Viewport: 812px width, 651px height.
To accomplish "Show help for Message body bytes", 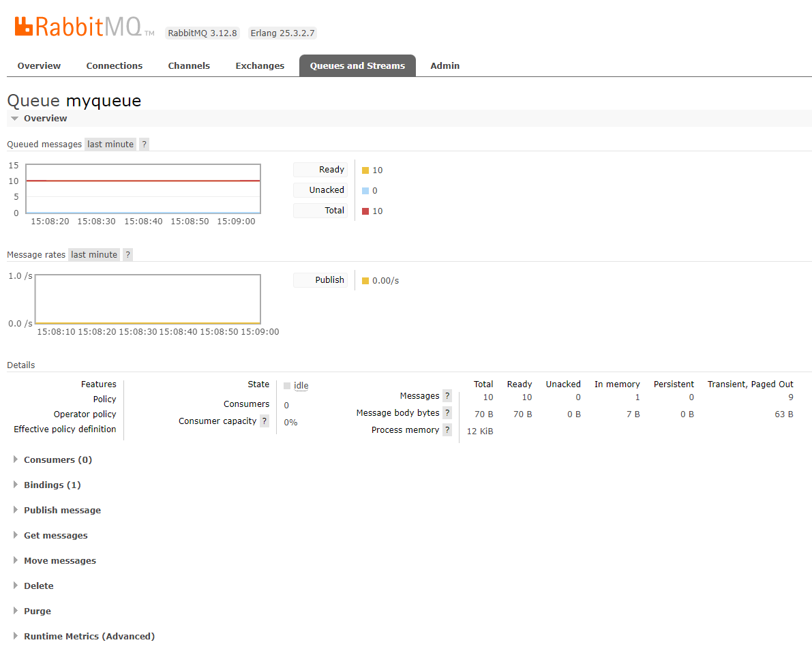I will pos(447,413).
